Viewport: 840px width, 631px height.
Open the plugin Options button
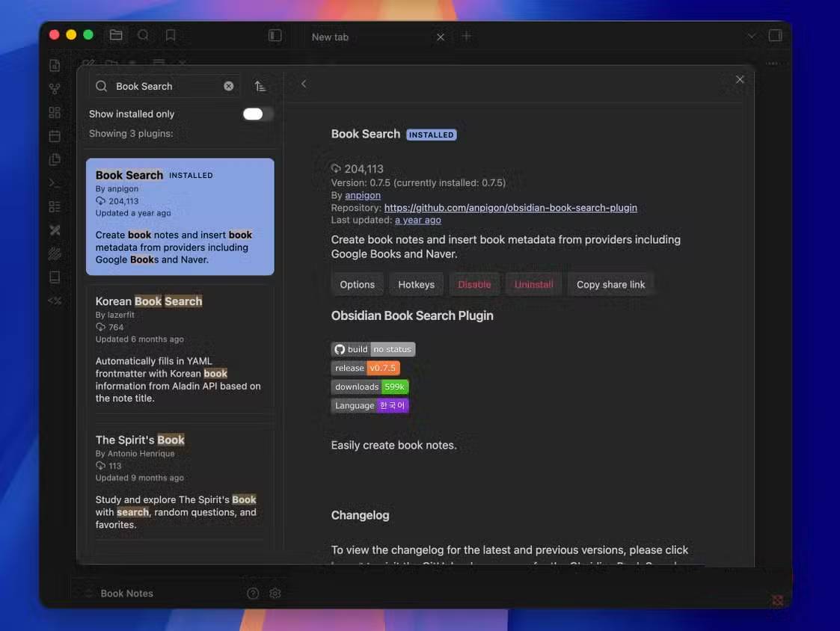358,284
